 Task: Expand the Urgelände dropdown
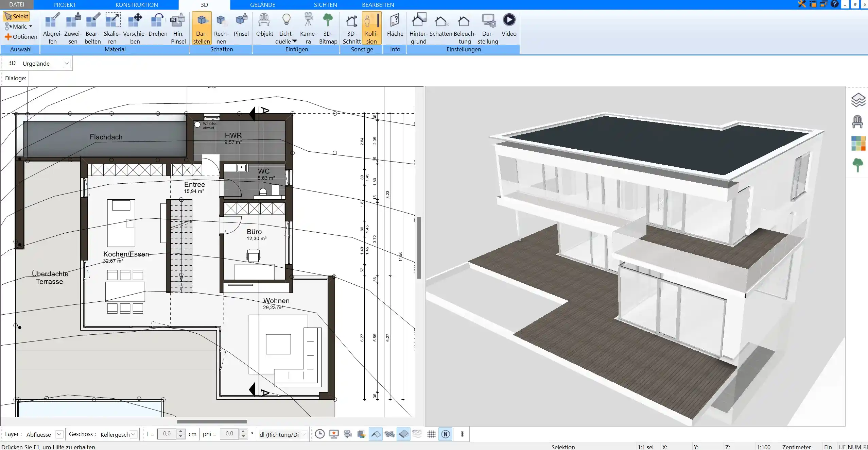[67, 63]
